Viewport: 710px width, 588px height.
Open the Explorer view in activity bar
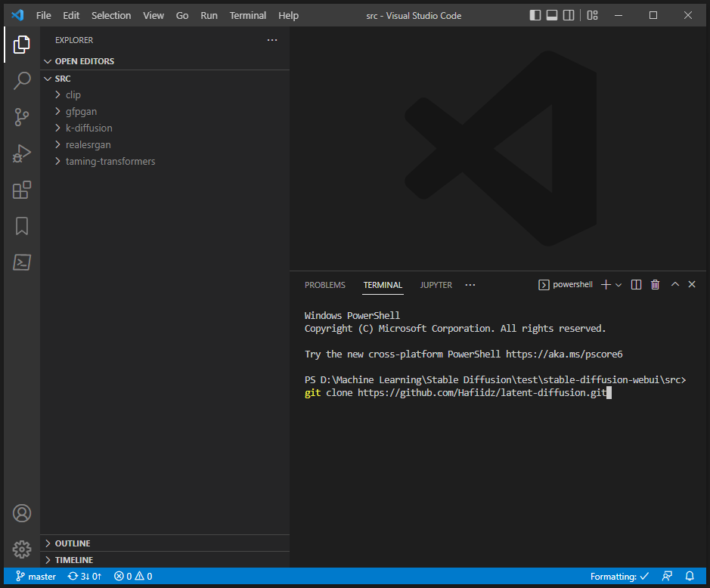point(21,45)
